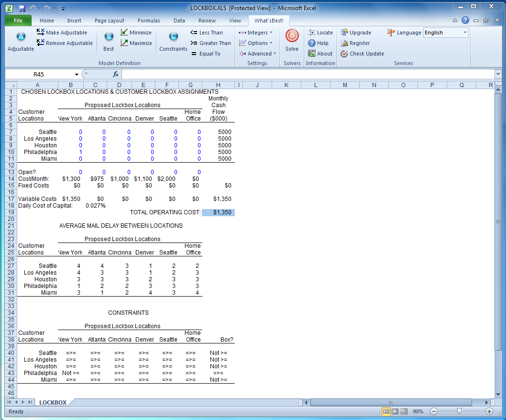The width and height of the screenshot is (506, 420).
Task: Click the Upgrade icon
Action: (x=345, y=32)
